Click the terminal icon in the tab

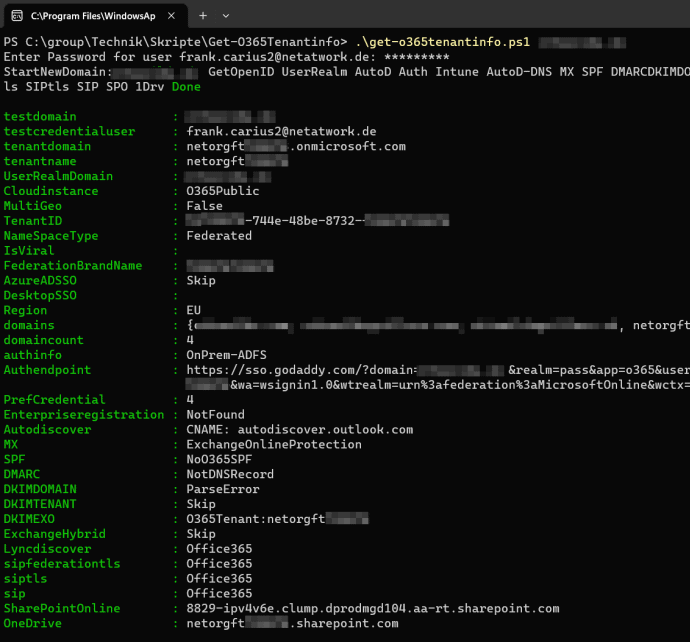pos(17,16)
